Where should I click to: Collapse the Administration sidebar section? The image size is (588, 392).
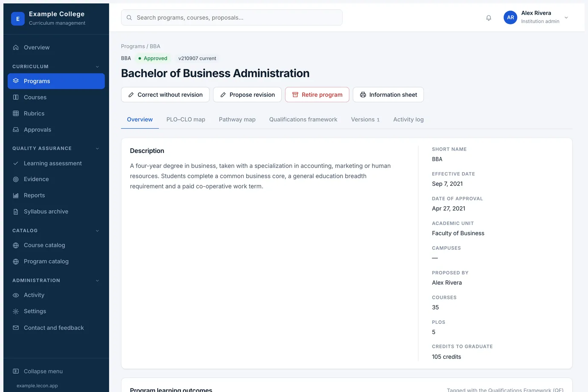[x=97, y=280]
